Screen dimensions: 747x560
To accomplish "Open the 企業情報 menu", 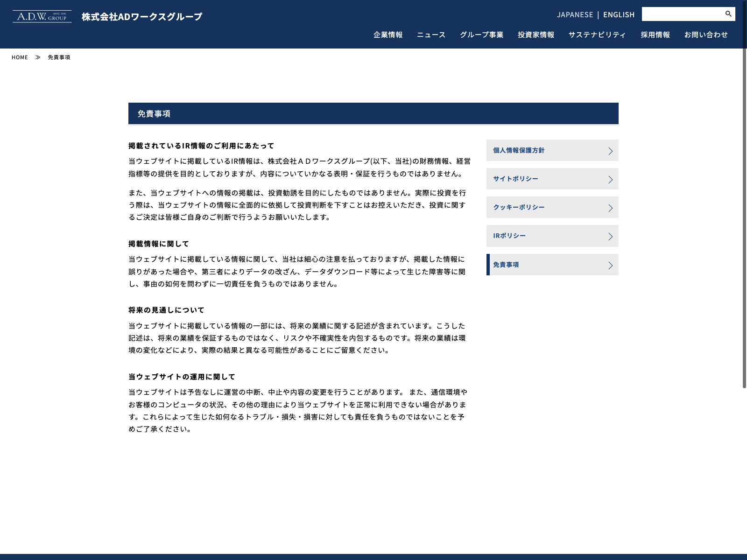I will point(388,35).
